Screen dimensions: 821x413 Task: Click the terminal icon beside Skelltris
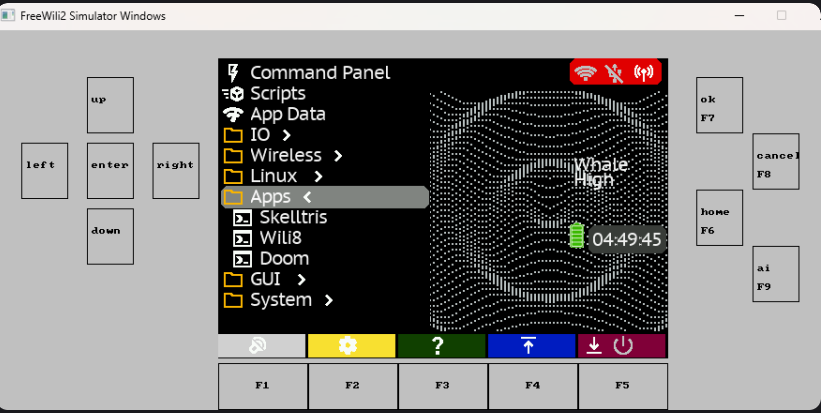[242, 218]
